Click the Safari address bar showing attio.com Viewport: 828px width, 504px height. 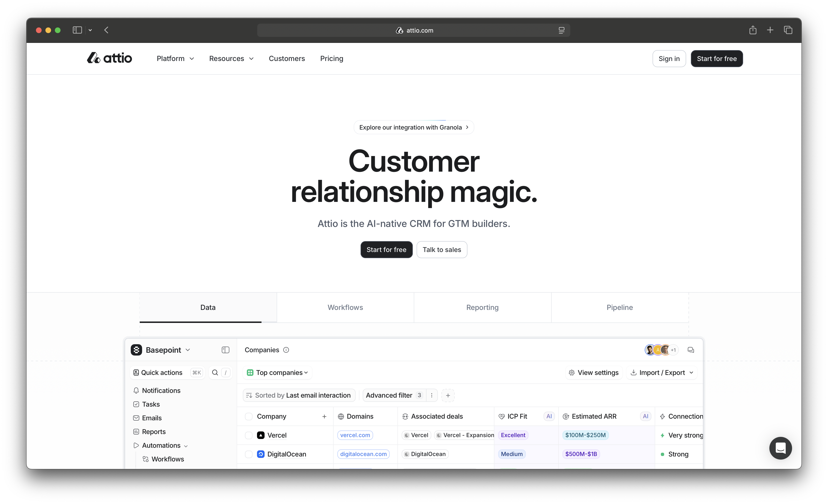pyautogui.click(x=414, y=30)
